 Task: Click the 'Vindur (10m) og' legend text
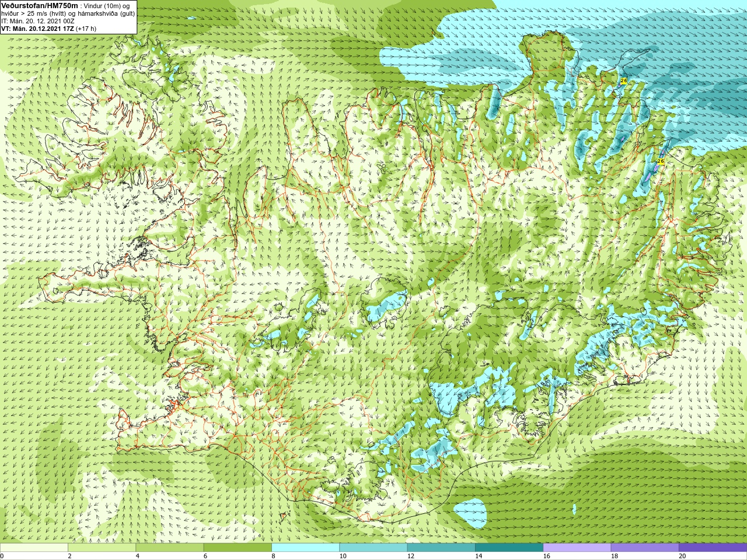coord(107,6)
